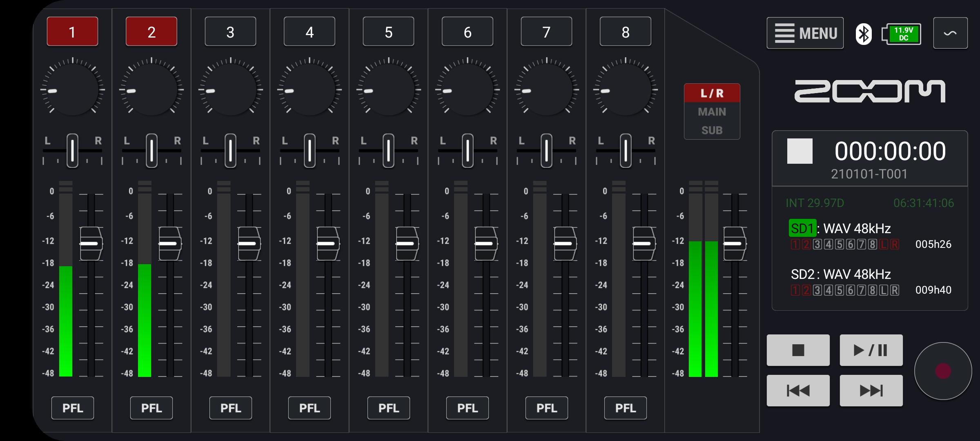980x441 pixels.
Task: Collapse panel with the wave chevron button
Action: pyautogui.click(x=950, y=33)
